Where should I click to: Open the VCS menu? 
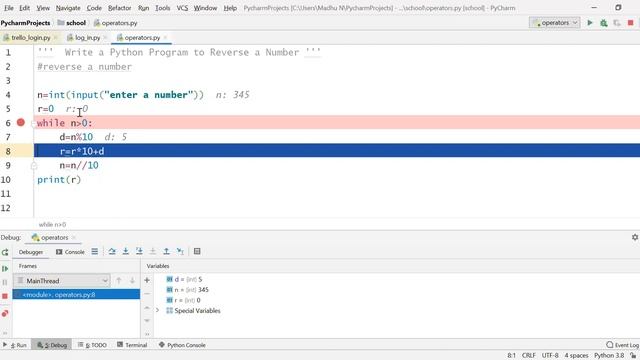coord(182,8)
